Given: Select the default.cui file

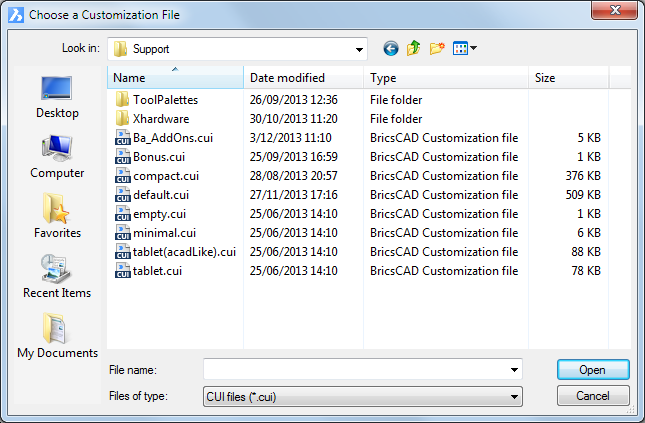Looking at the screenshot, I should [x=161, y=195].
